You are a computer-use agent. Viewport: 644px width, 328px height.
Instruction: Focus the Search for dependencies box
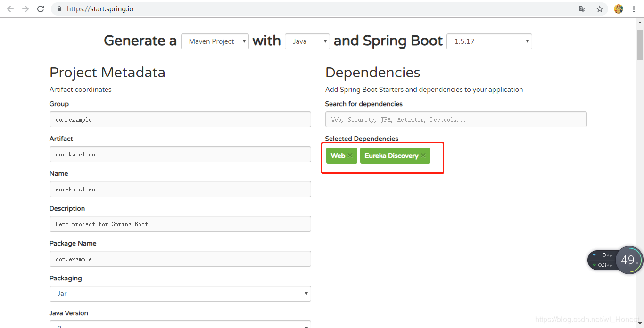pos(456,119)
